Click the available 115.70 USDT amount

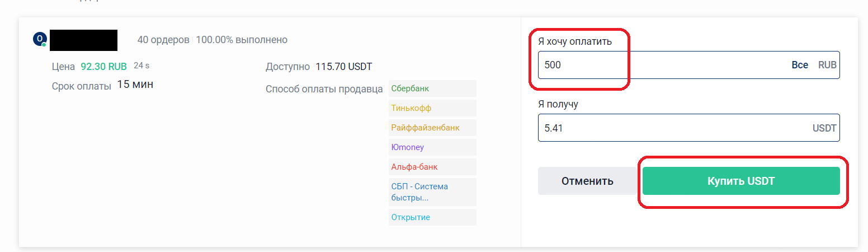click(343, 67)
